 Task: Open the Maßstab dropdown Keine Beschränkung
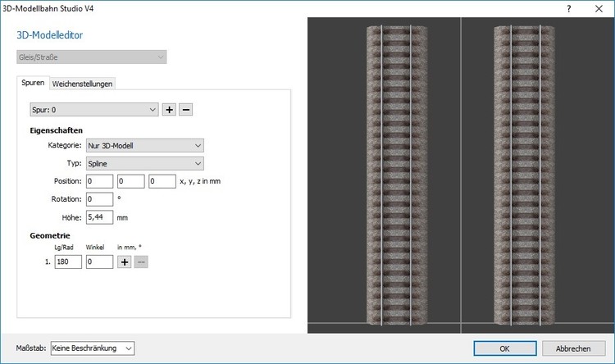93,348
